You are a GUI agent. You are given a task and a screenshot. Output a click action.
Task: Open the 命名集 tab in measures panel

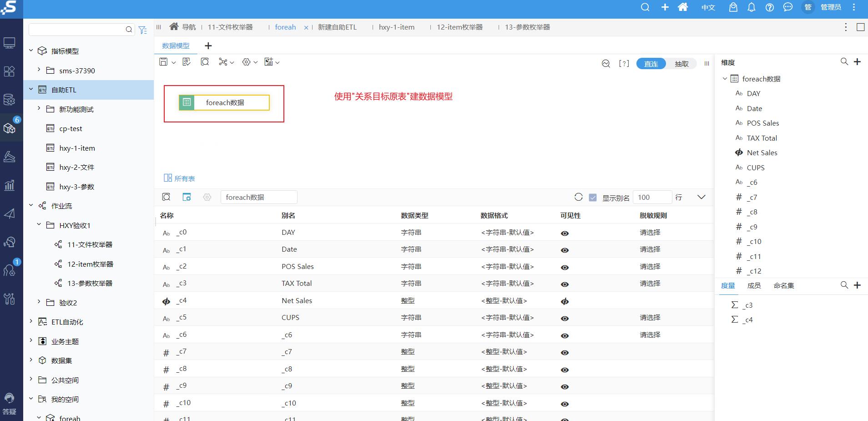click(x=784, y=286)
